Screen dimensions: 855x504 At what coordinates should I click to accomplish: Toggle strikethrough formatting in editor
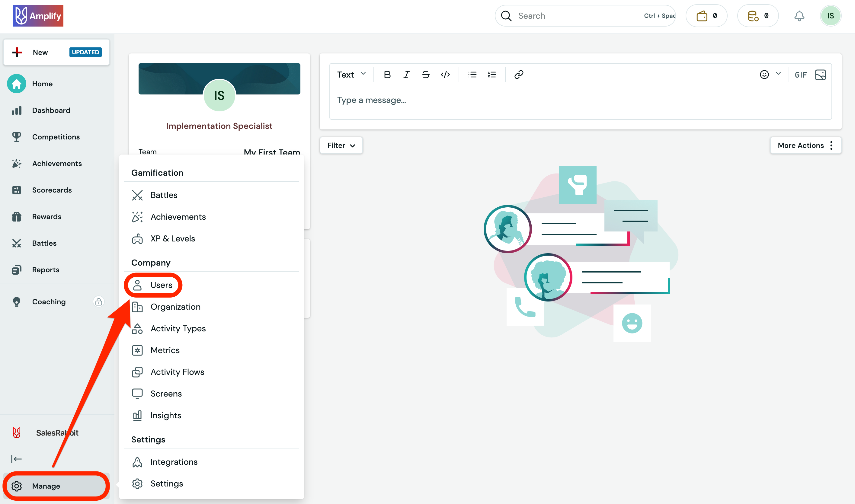pos(426,74)
